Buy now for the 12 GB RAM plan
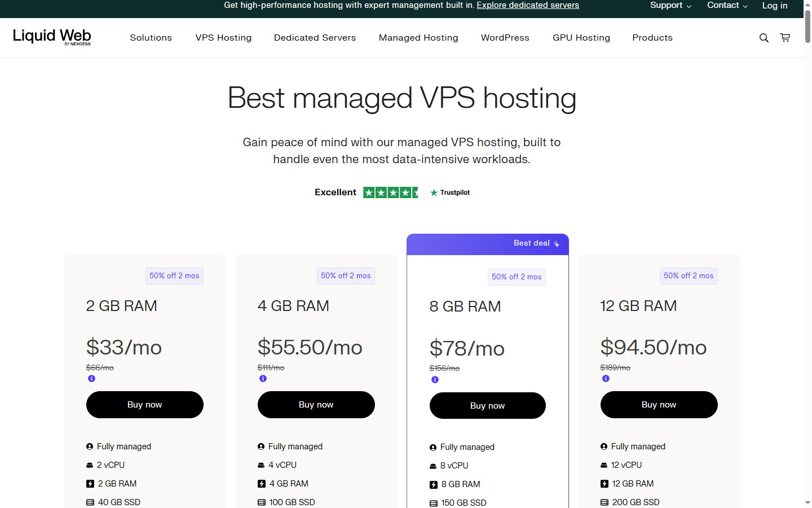 (659, 405)
